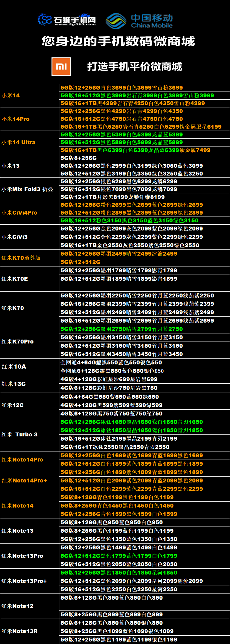Click row 5G版12+256G墨羽2499晴雪2499冰溜2499

[x=144, y=254]
